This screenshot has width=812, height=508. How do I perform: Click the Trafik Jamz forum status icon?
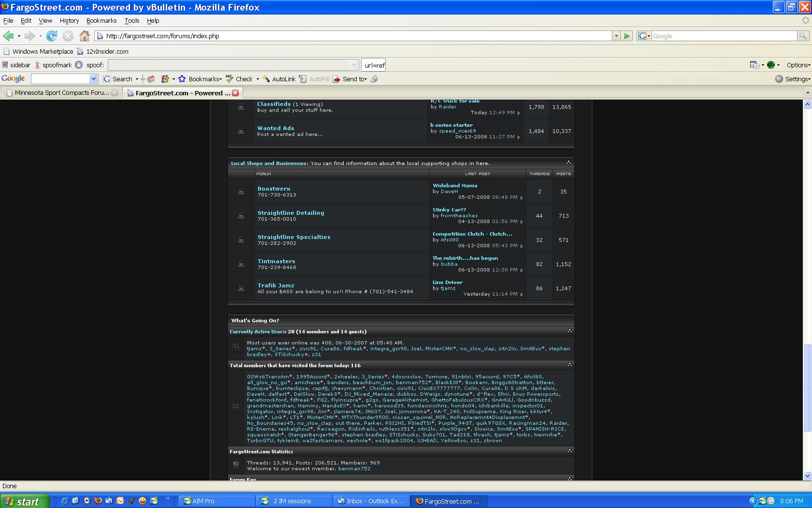(241, 288)
